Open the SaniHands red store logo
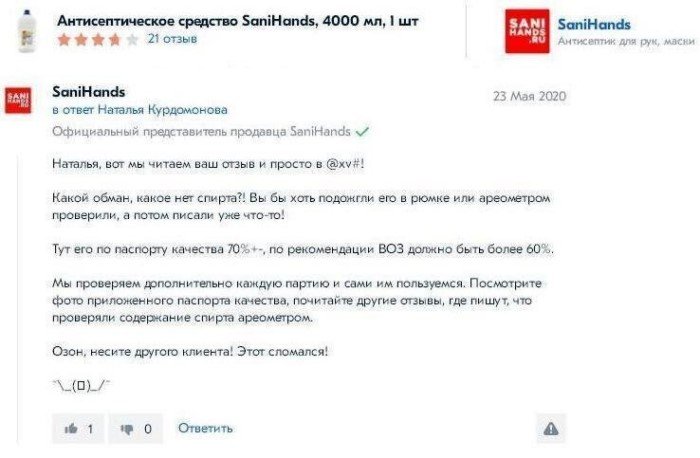 [527, 31]
